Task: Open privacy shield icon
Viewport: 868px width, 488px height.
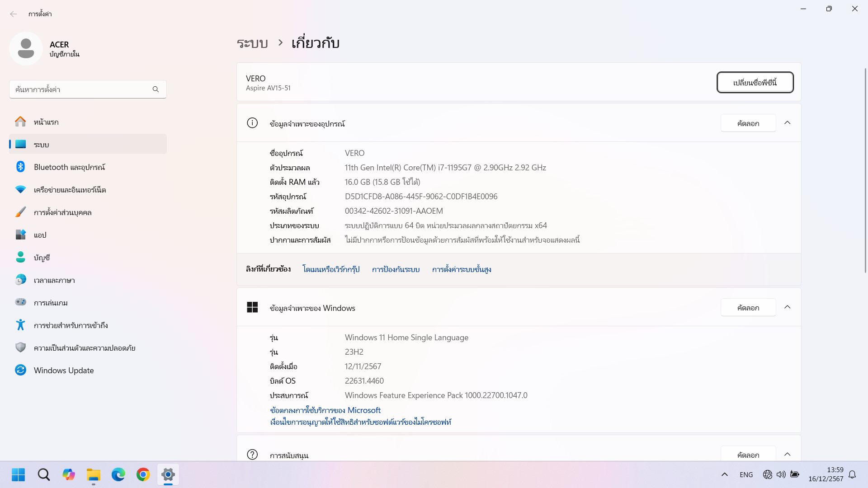Action: [20, 347]
